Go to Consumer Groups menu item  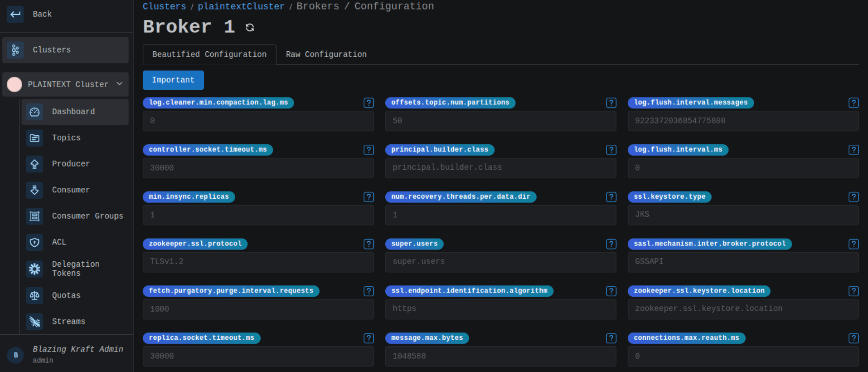click(75, 216)
